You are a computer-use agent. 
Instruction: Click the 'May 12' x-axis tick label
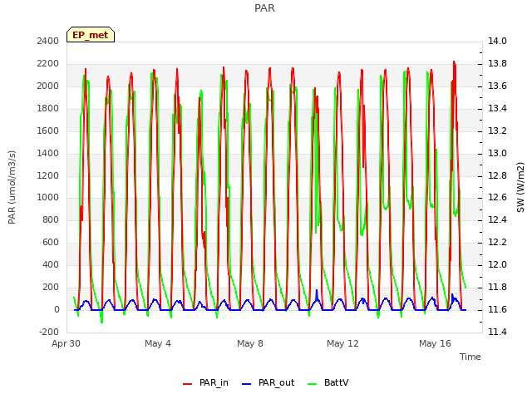(x=342, y=343)
